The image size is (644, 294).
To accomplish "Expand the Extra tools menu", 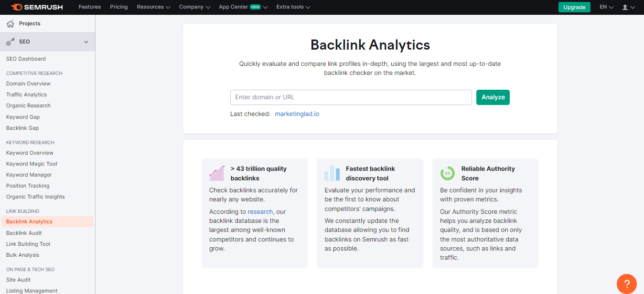I will tap(293, 7).
